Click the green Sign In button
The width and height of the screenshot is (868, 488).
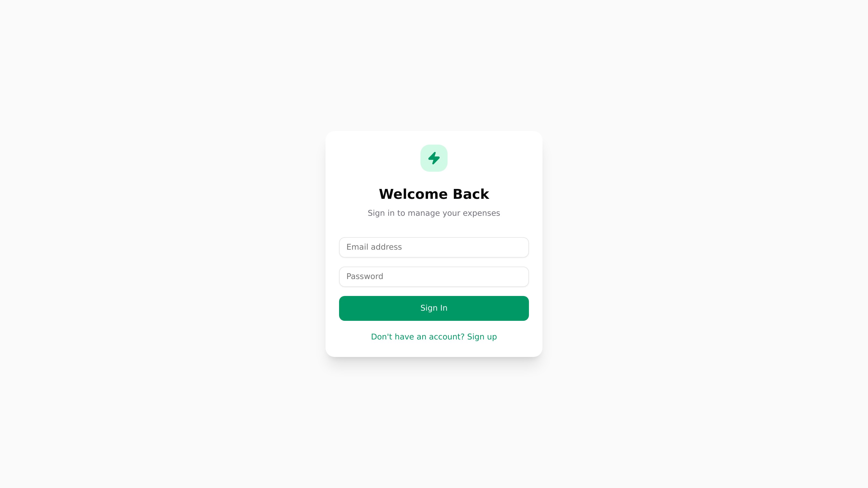pyautogui.click(x=434, y=308)
